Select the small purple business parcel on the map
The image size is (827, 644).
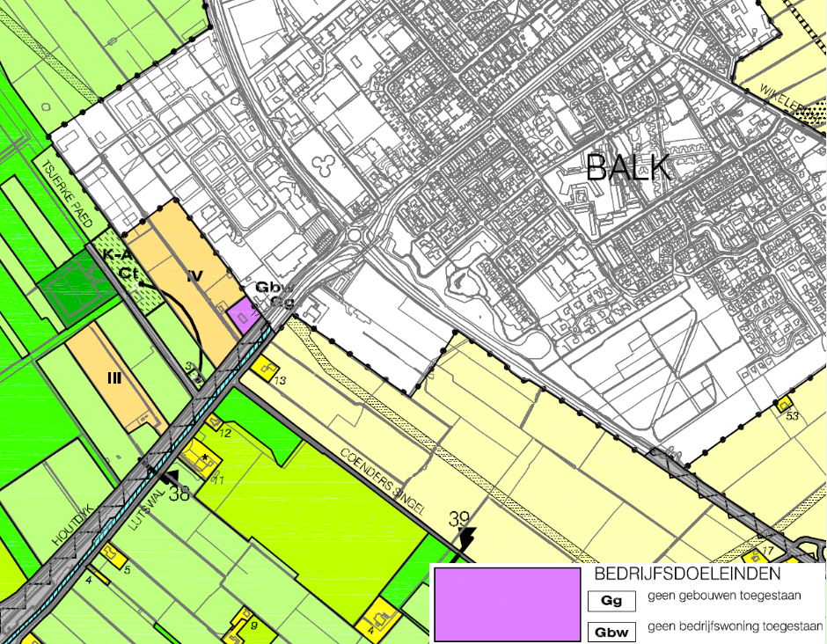pyautogui.click(x=245, y=316)
